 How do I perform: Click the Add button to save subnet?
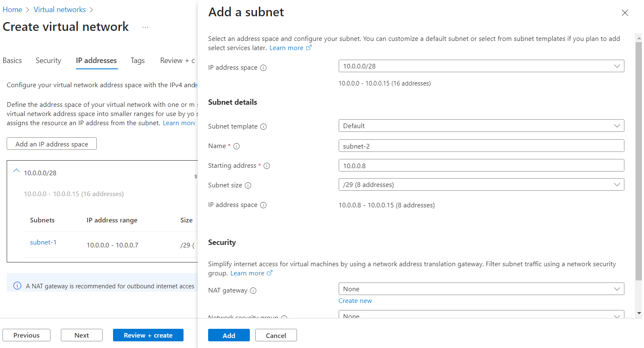(229, 335)
